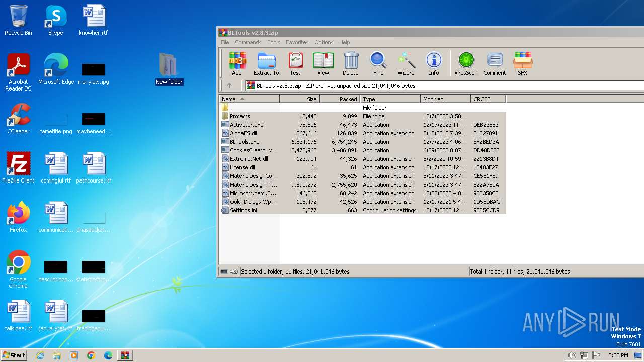Open the Skype desktop shortcut

[x=56, y=20]
